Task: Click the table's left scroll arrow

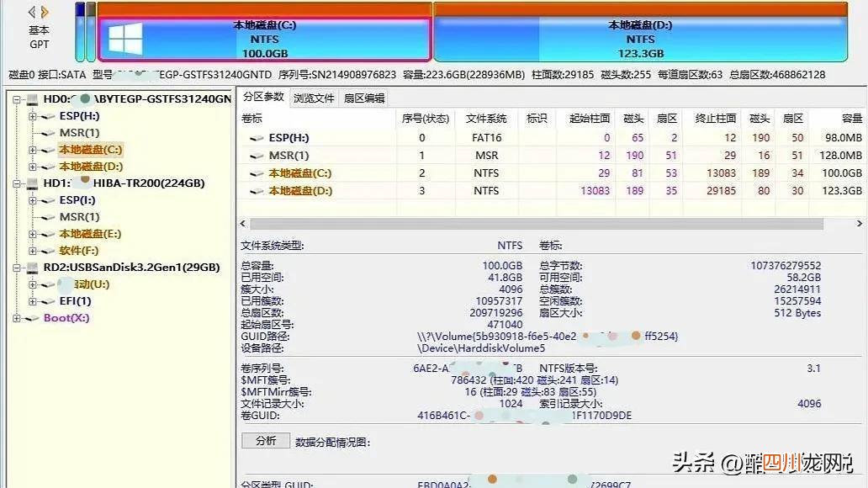Action: point(243,224)
